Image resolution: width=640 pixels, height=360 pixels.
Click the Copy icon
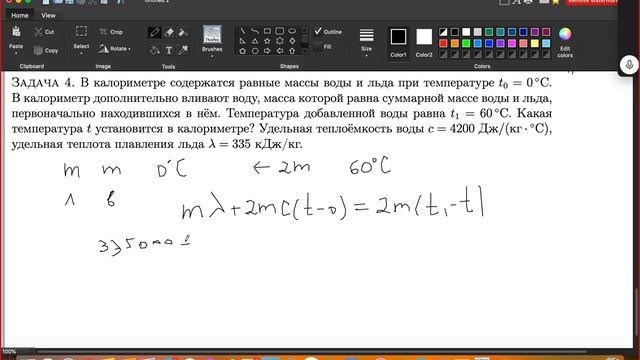[x=38, y=51]
